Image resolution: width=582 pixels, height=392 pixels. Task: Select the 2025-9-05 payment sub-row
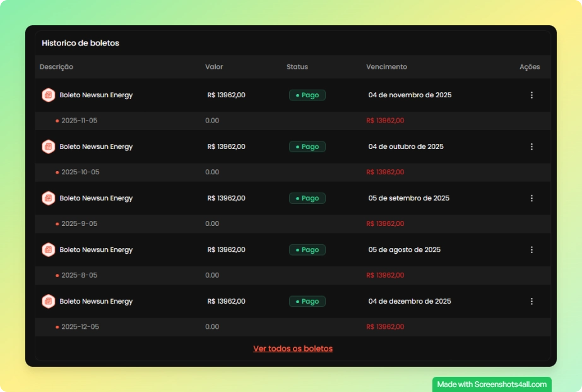79,224
